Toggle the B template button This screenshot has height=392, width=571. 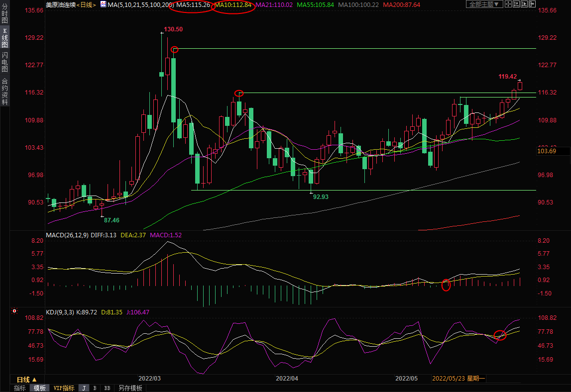(95, 388)
